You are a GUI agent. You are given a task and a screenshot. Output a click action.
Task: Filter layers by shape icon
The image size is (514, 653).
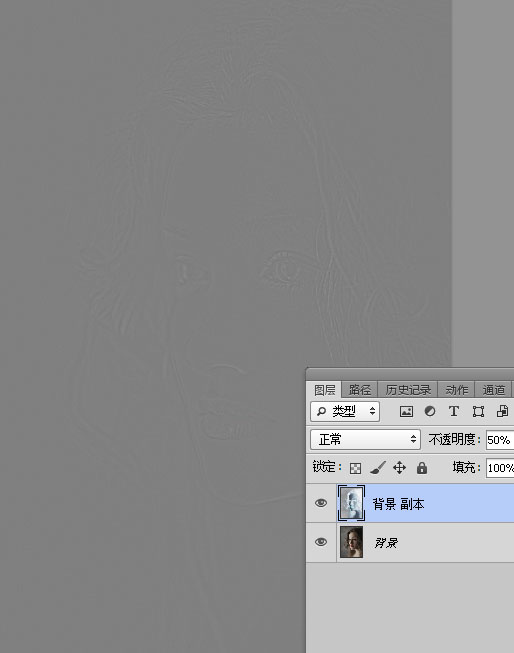(x=478, y=411)
